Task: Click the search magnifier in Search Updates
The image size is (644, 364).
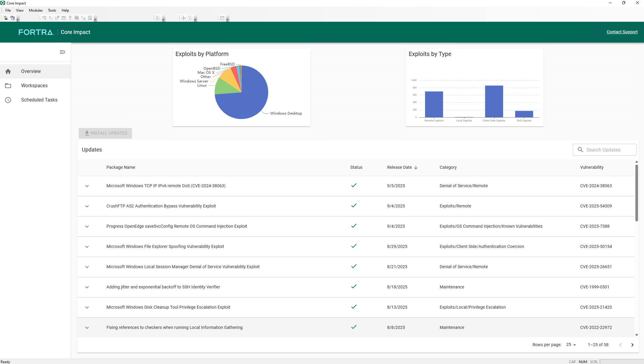Action: tap(580, 150)
